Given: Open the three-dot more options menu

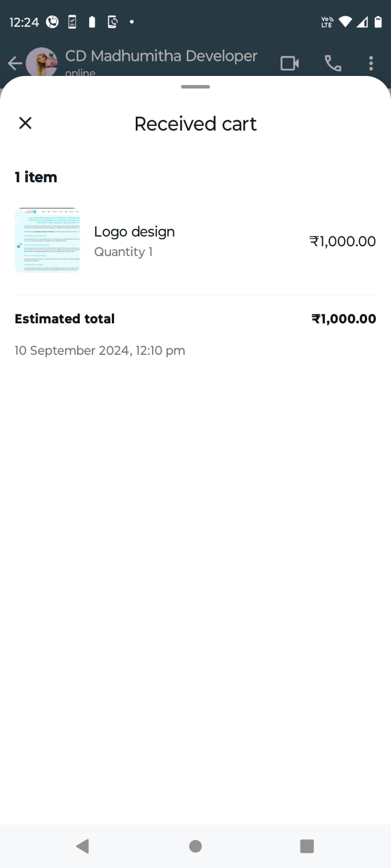Looking at the screenshot, I should coord(371,63).
